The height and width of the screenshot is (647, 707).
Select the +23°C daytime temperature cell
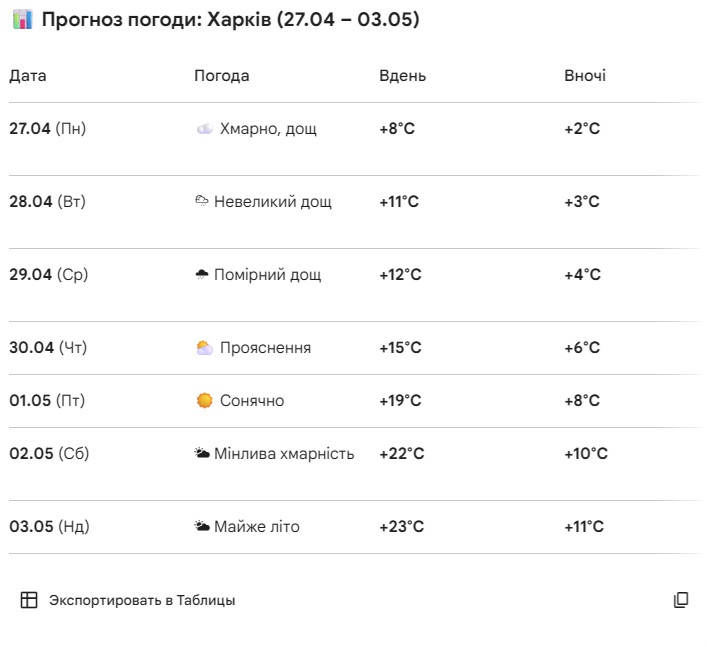(x=401, y=527)
